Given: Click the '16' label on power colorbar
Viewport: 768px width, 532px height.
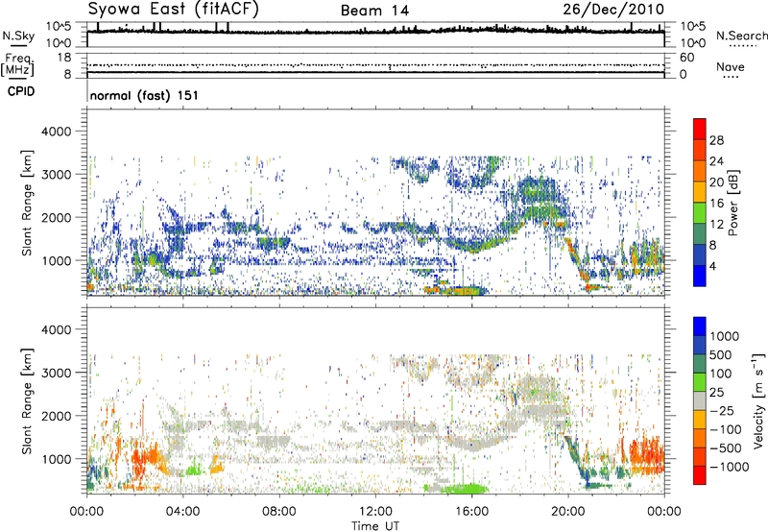Looking at the screenshot, I should click(x=716, y=204).
